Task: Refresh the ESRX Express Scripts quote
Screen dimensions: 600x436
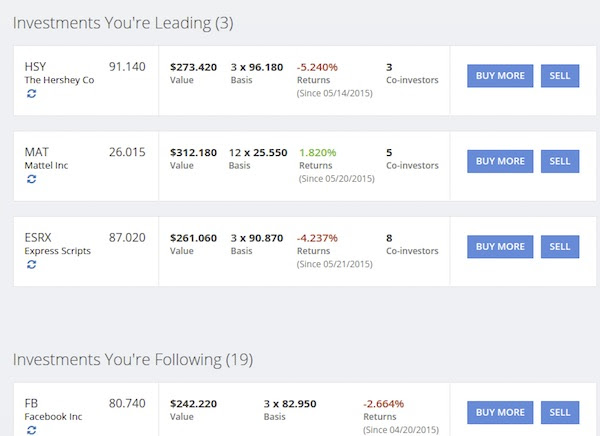Action: pyautogui.click(x=30, y=265)
